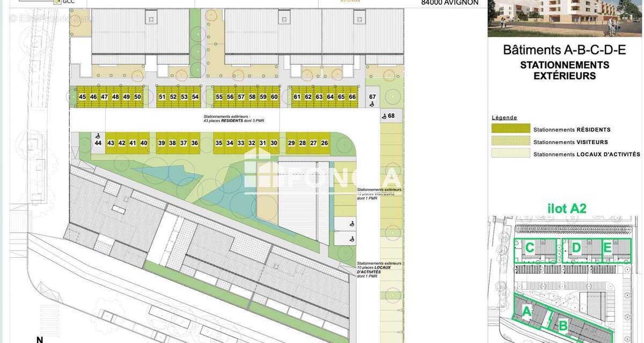This screenshot has width=644, height=343.
Task: Click upper wheelchair icon in visitor parking
Action: (352, 223)
